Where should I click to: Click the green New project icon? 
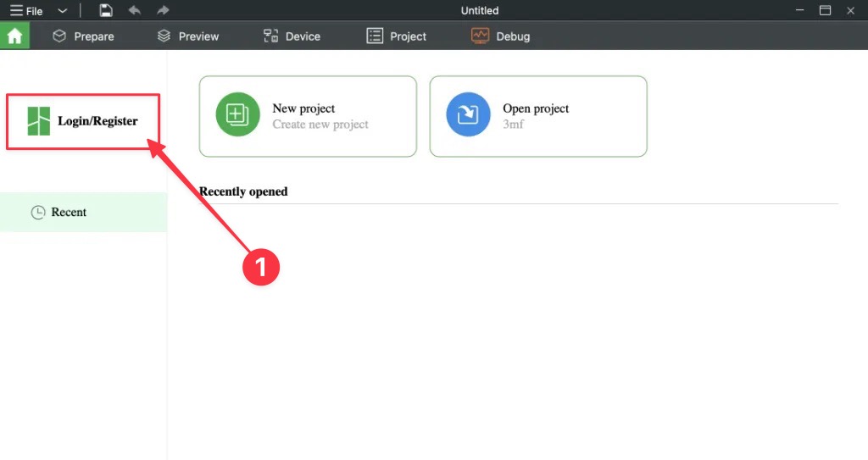(236, 114)
